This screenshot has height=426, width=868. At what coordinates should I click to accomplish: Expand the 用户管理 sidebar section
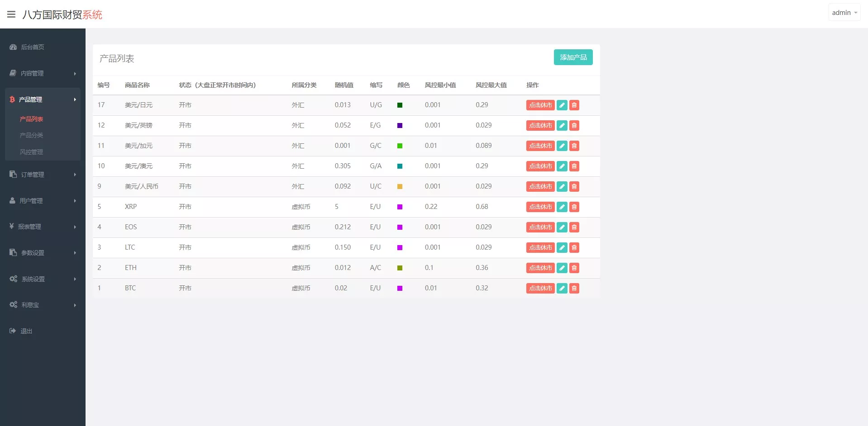(43, 201)
